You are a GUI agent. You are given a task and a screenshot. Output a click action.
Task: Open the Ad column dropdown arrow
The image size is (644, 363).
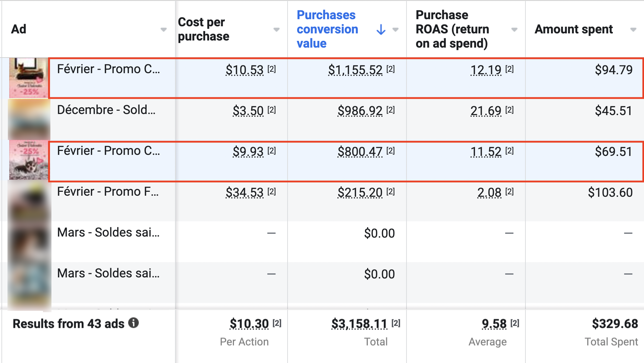(163, 29)
